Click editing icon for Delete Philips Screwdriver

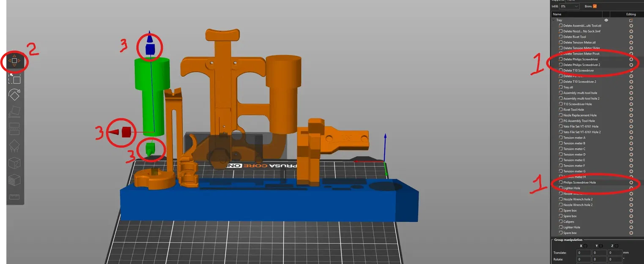tap(631, 59)
